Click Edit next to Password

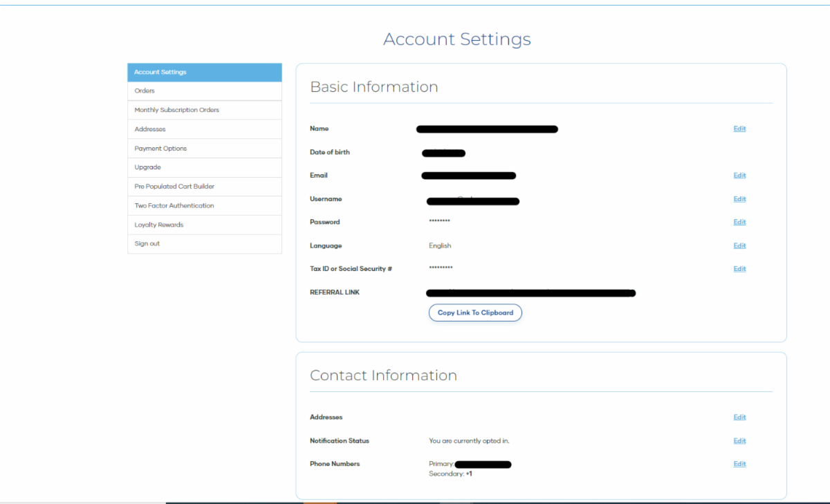[739, 222]
